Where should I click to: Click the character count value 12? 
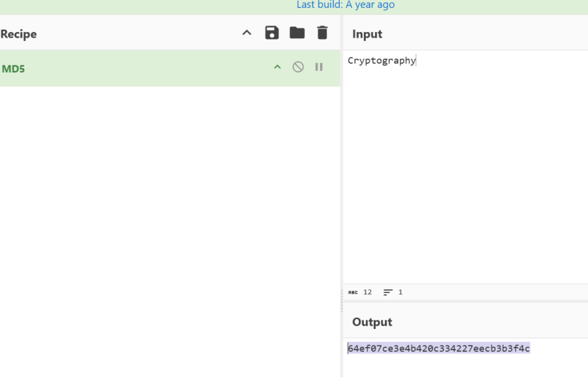pyautogui.click(x=367, y=292)
